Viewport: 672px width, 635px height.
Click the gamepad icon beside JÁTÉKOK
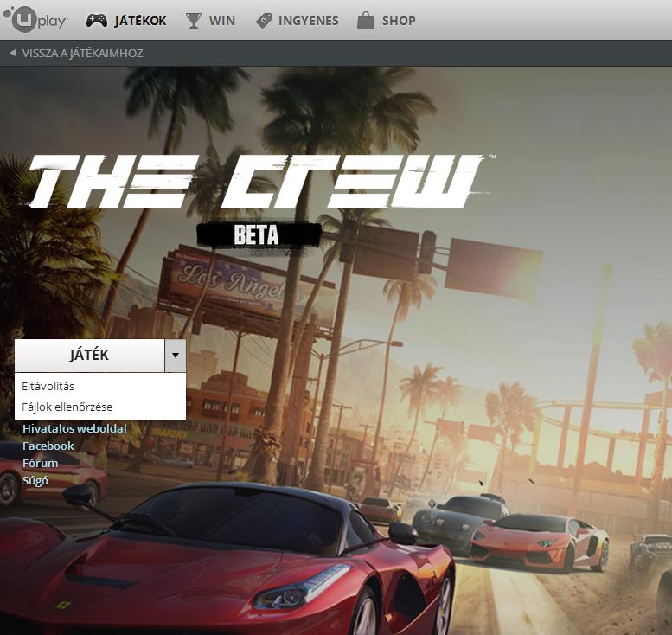97,20
